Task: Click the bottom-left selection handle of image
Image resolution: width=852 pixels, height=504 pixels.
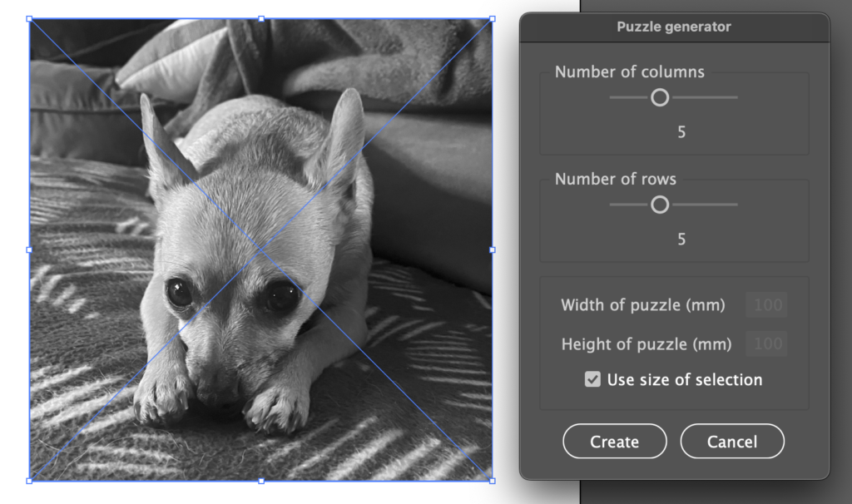Action: point(29,481)
